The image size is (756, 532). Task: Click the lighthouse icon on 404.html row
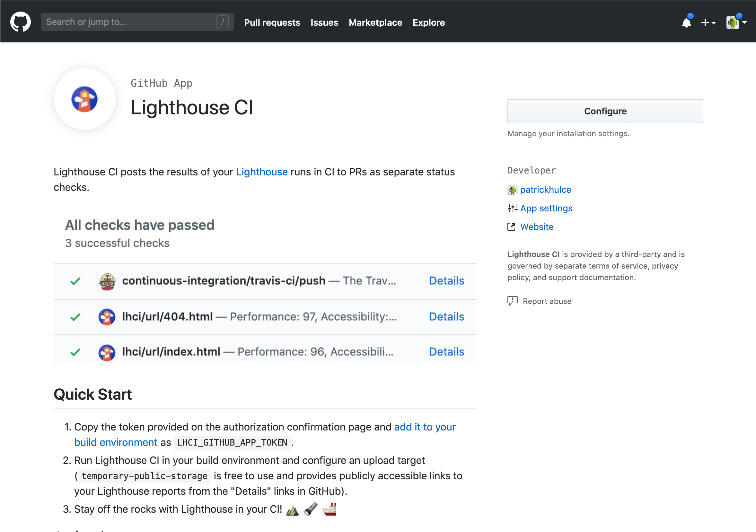(107, 317)
